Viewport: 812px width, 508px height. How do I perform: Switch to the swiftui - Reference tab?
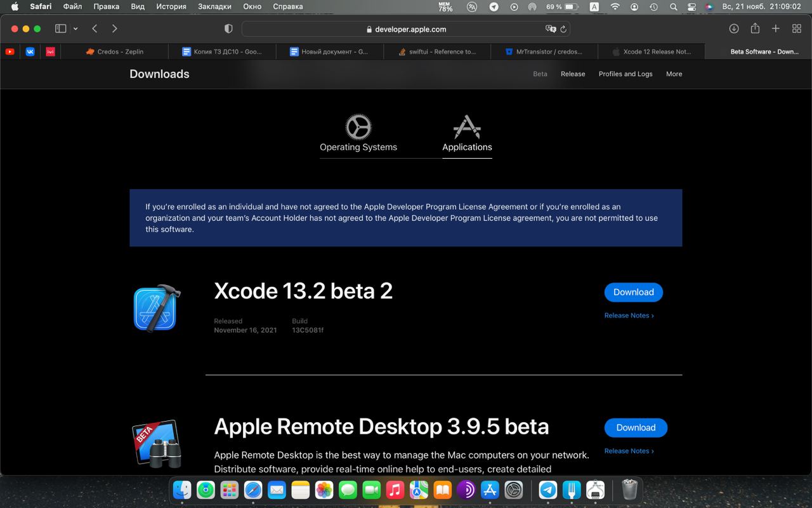pos(436,51)
